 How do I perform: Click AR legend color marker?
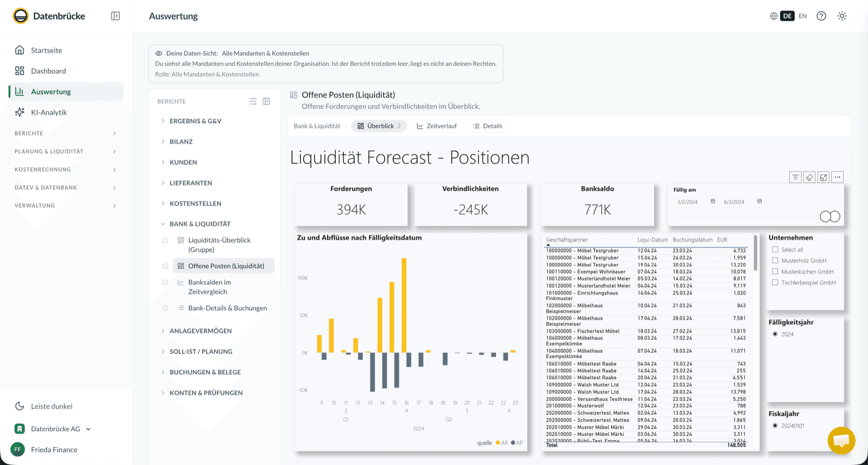(x=498, y=443)
